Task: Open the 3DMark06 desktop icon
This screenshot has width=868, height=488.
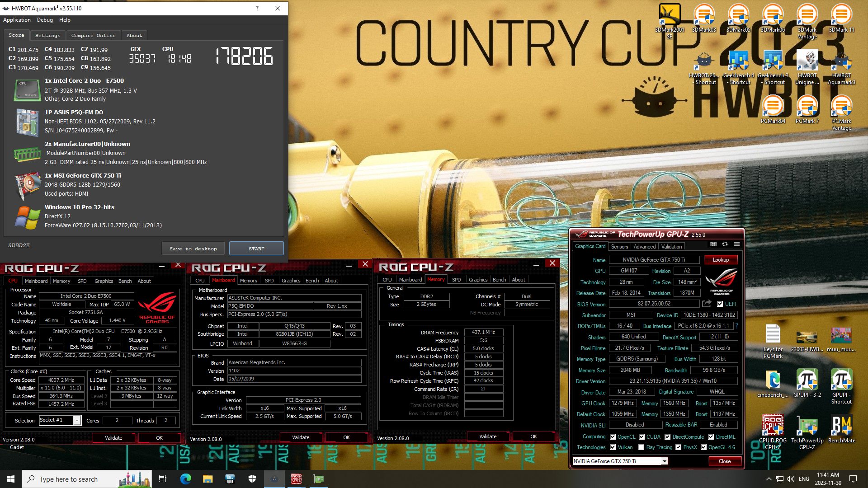Action: coord(773,18)
